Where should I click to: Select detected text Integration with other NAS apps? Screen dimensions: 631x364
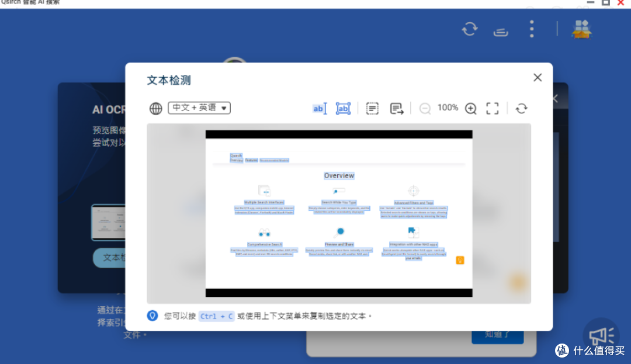point(413,244)
